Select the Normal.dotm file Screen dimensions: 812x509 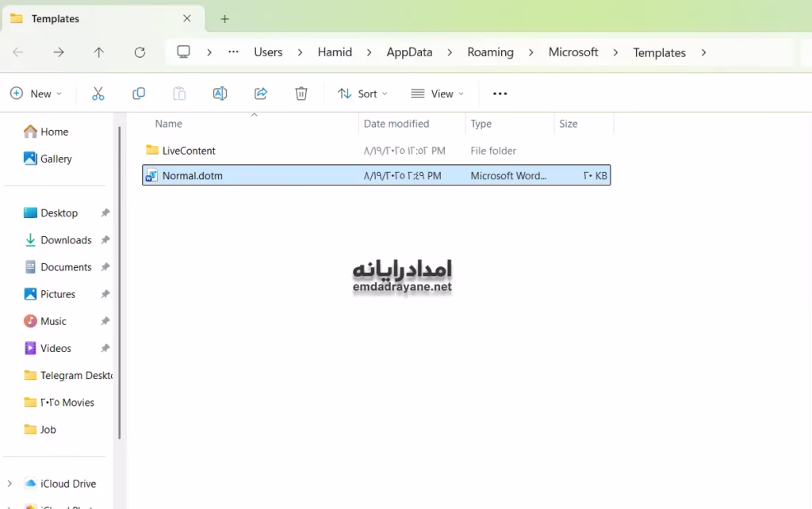pyautogui.click(x=193, y=176)
